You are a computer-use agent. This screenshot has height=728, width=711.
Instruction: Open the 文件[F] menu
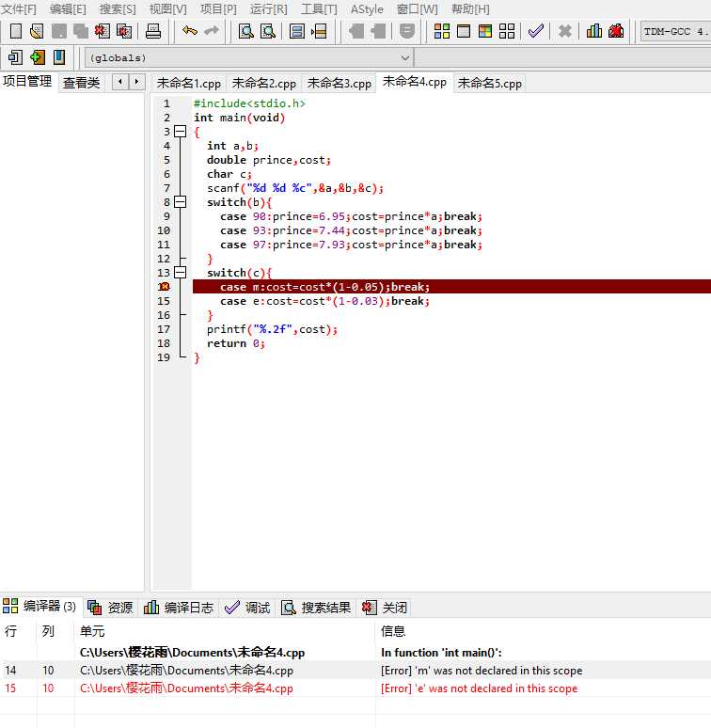19,9
